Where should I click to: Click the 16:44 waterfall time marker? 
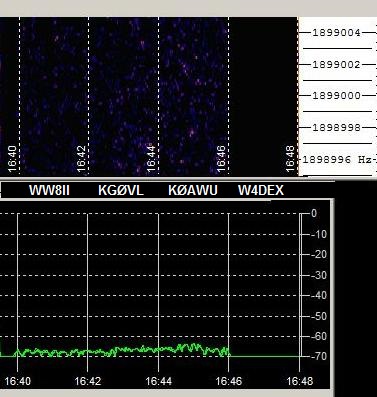point(151,159)
